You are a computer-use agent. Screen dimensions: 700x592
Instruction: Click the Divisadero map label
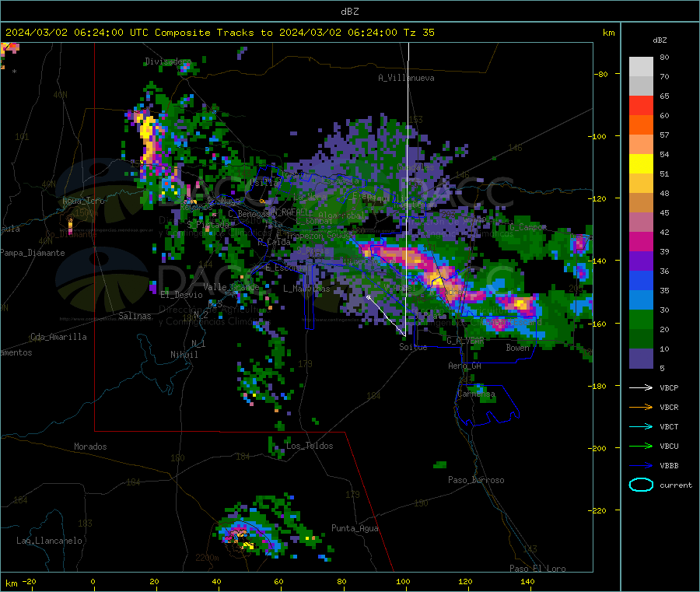168,61
